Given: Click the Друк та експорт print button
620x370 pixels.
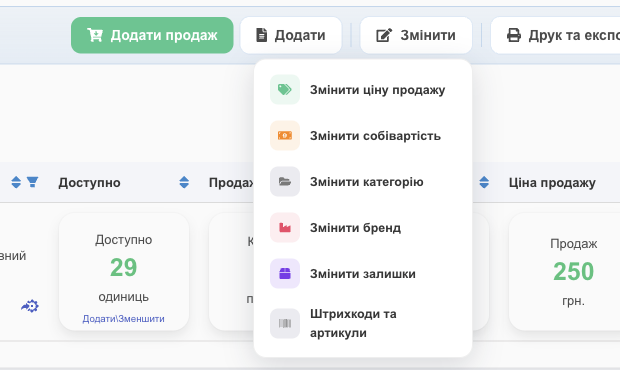Looking at the screenshot, I should tap(556, 35).
